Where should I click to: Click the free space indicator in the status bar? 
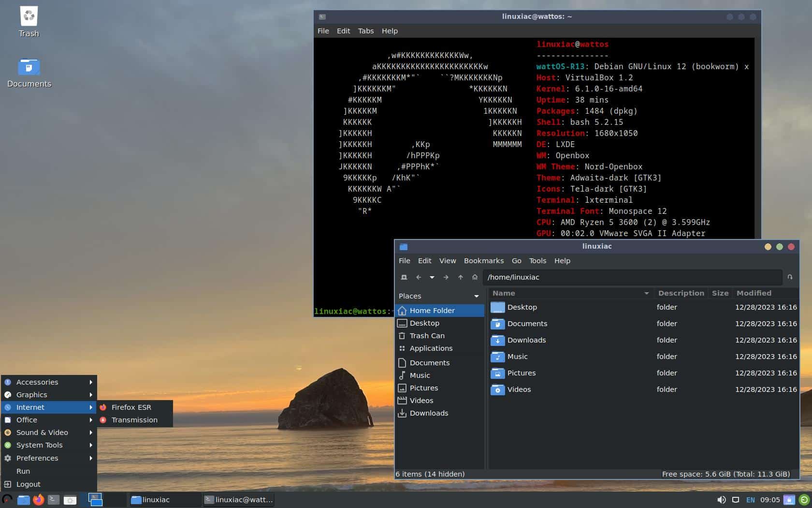(726, 474)
